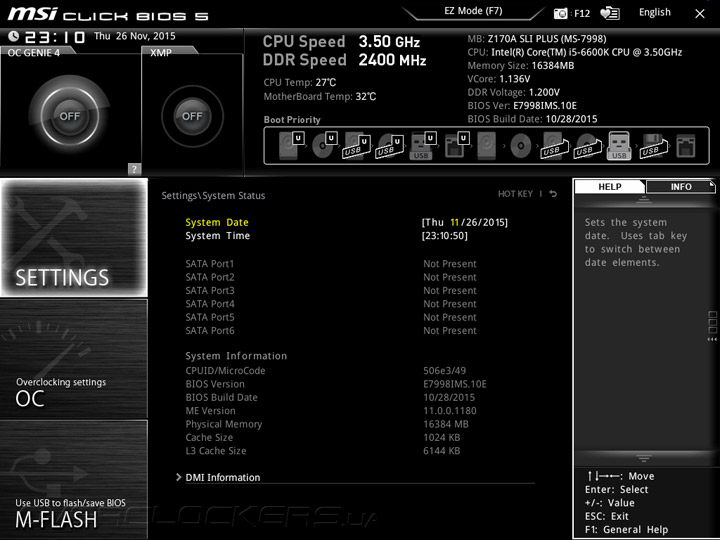The width and height of the screenshot is (720, 540).
Task: Click the DDR Speed 2400 MHz readout
Action: click(344, 60)
